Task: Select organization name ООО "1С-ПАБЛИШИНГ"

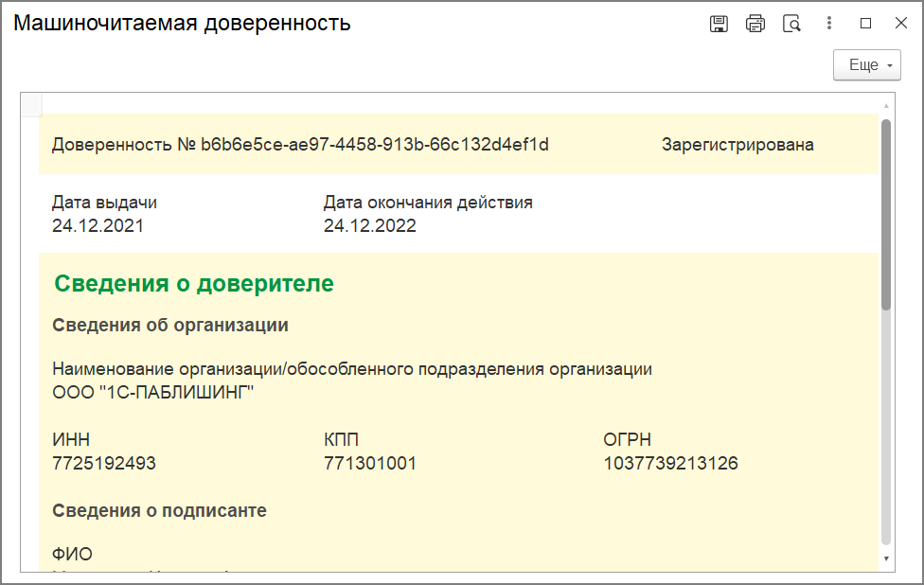Action: tap(153, 392)
